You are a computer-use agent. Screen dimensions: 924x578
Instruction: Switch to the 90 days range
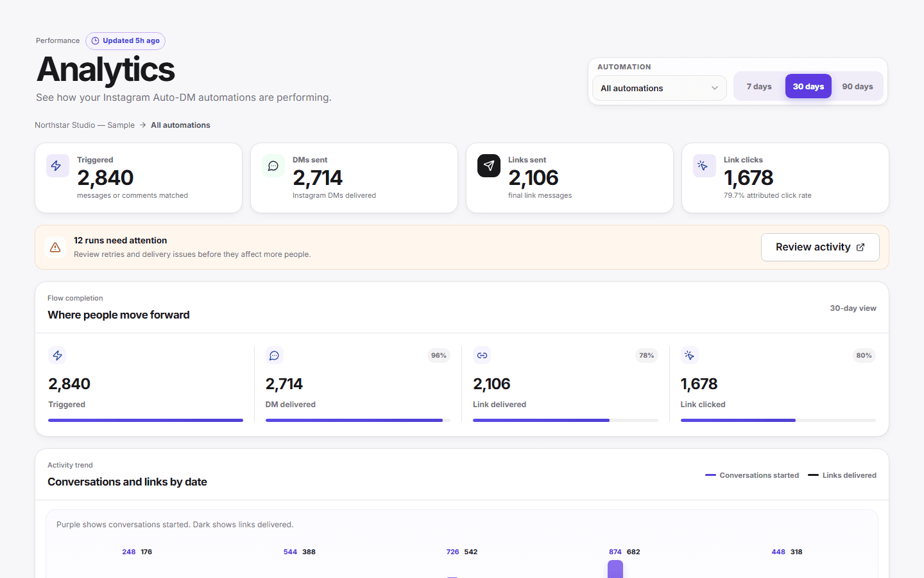(x=857, y=86)
